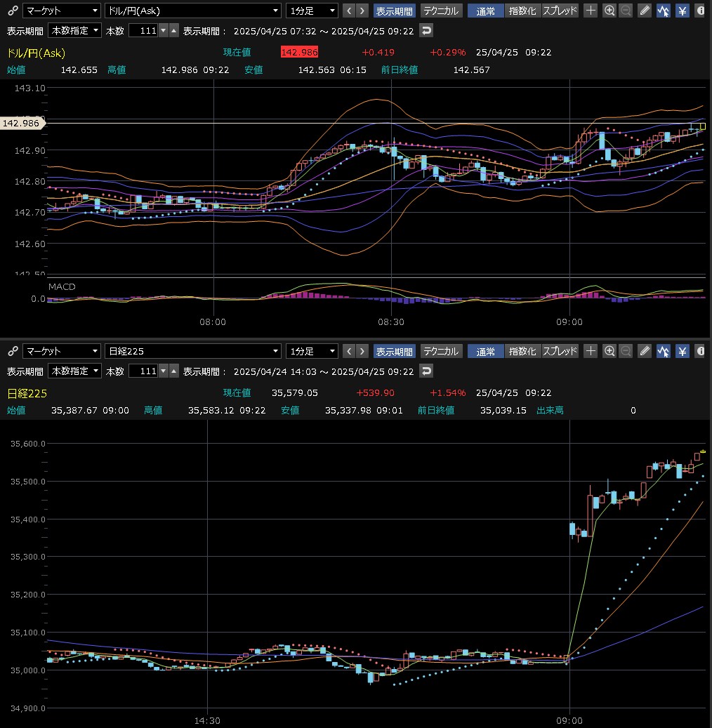This screenshot has width=712, height=728.
Task: Open 日経225 symbol dropdown
Action: (x=193, y=351)
